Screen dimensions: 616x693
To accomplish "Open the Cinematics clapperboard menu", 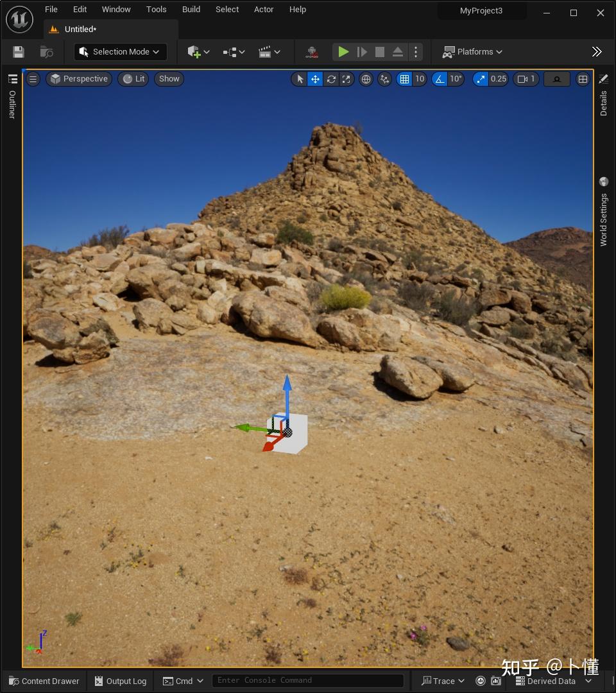I will pyautogui.click(x=266, y=52).
